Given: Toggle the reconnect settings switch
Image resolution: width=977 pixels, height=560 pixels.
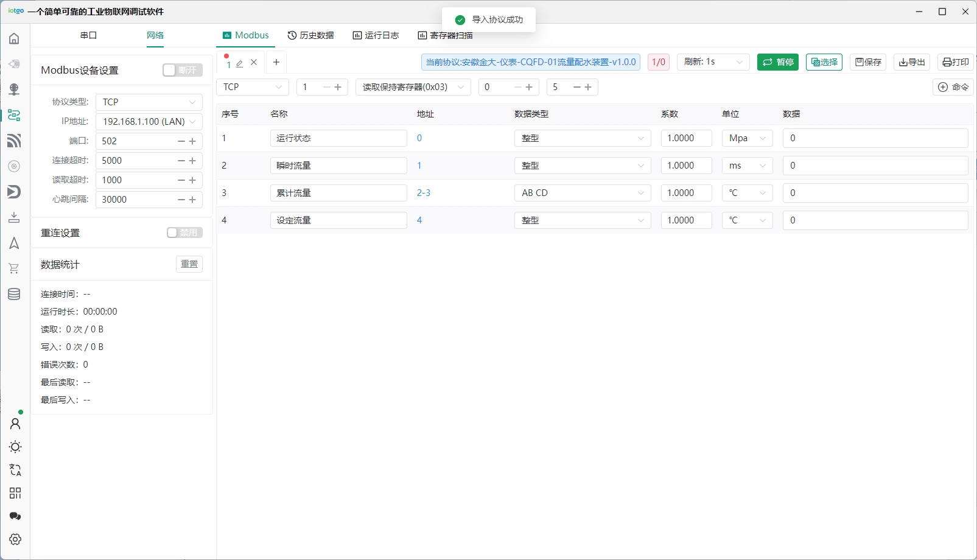Looking at the screenshot, I should pyautogui.click(x=184, y=233).
